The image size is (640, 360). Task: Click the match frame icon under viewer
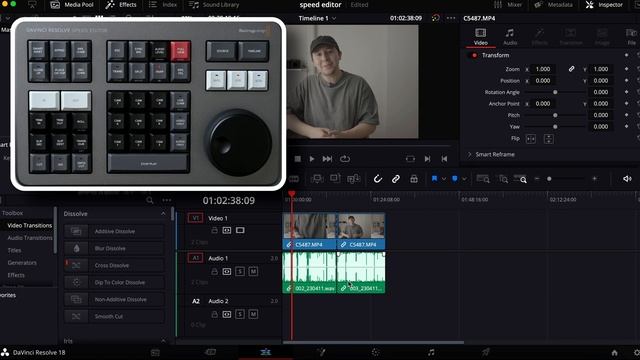pyautogui.click(x=410, y=159)
